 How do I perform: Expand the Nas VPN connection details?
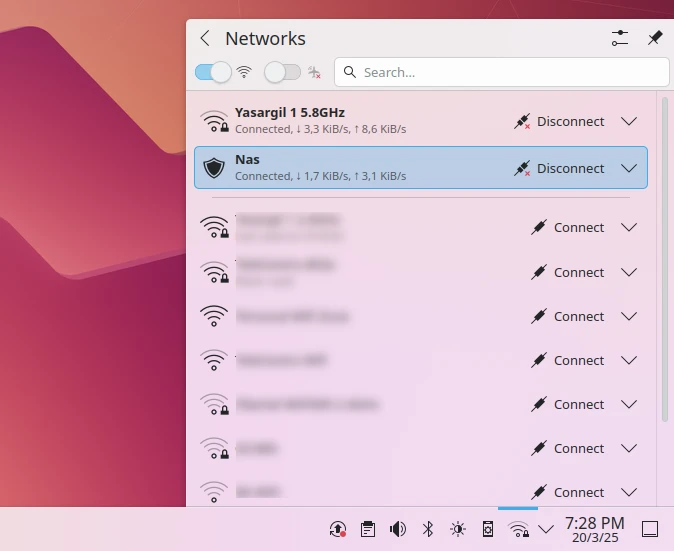click(x=629, y=168)
